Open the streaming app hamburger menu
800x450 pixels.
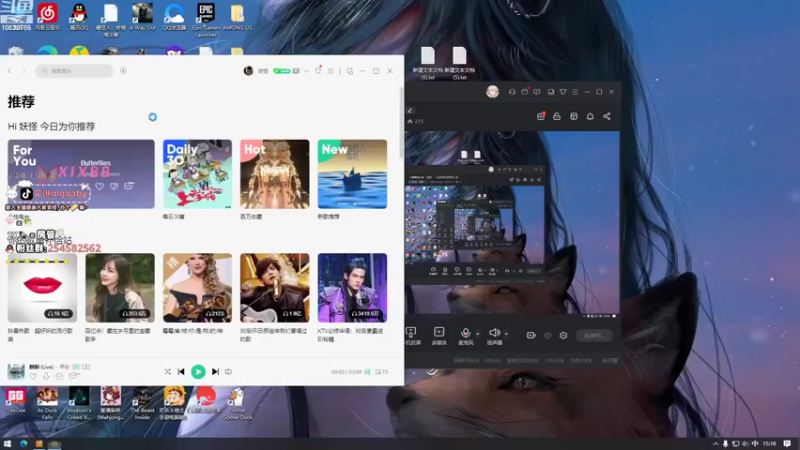[x=576, y=92]
